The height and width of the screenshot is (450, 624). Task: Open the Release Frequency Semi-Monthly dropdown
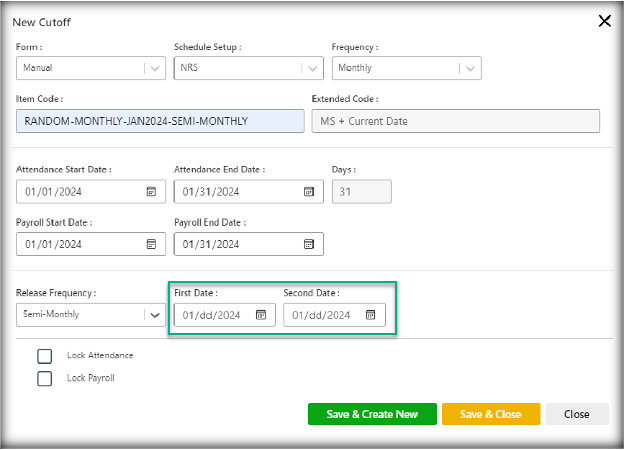154,314
